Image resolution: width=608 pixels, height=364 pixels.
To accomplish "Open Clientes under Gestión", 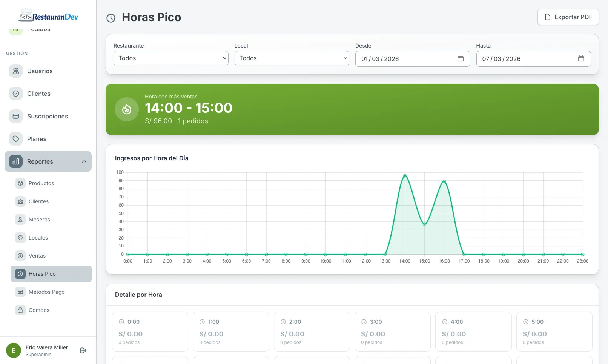I will [x=38, y=94].
